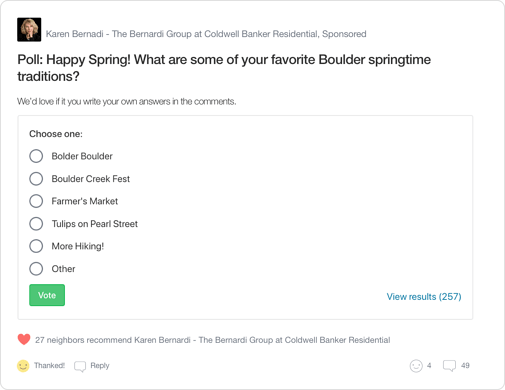Screen dimensions: 505x390
Task: Choose the Farmer's Market radio button
Action: [x=36, y=201]
